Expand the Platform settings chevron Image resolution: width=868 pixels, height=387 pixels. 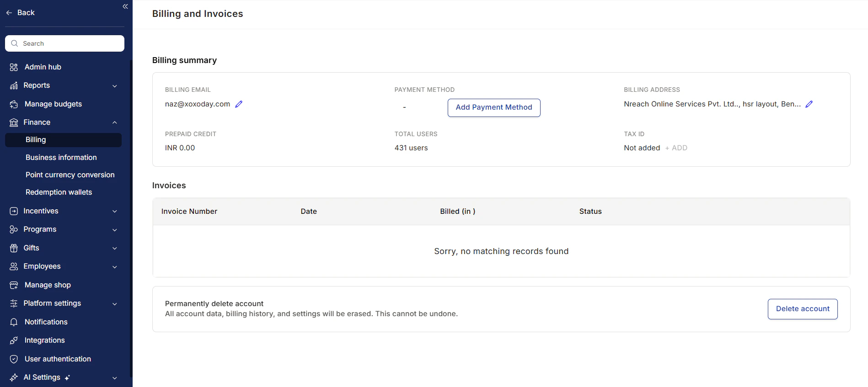[115, 304]
